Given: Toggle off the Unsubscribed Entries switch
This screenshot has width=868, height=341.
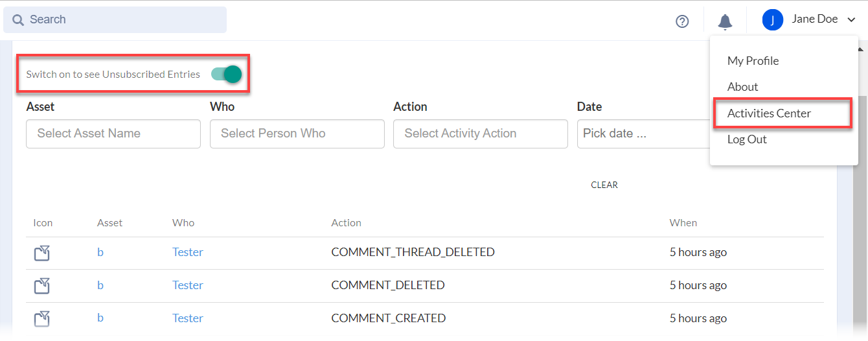Looking at the screenshot, I should tap(226, 74).
